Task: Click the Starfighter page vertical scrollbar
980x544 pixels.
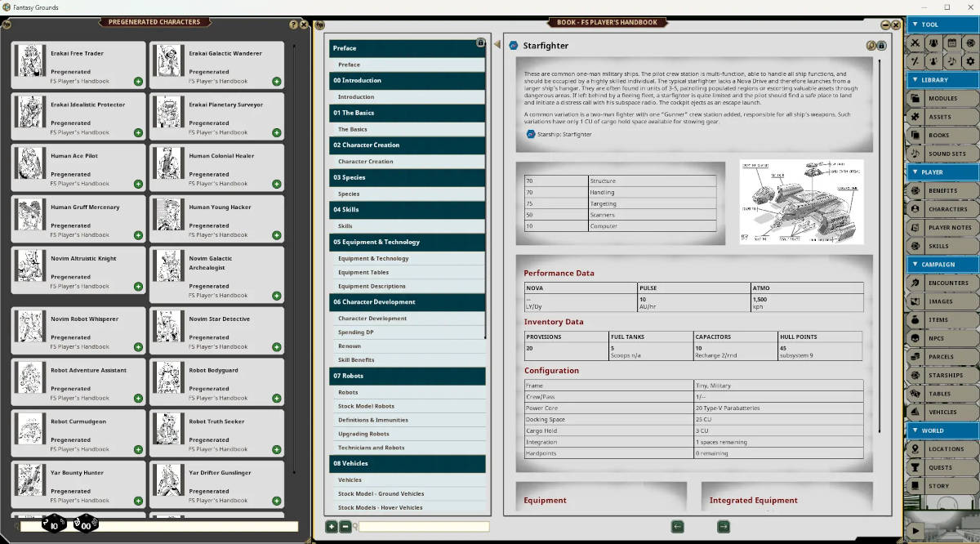Action: pyautogui.click(x=880, y=245)
